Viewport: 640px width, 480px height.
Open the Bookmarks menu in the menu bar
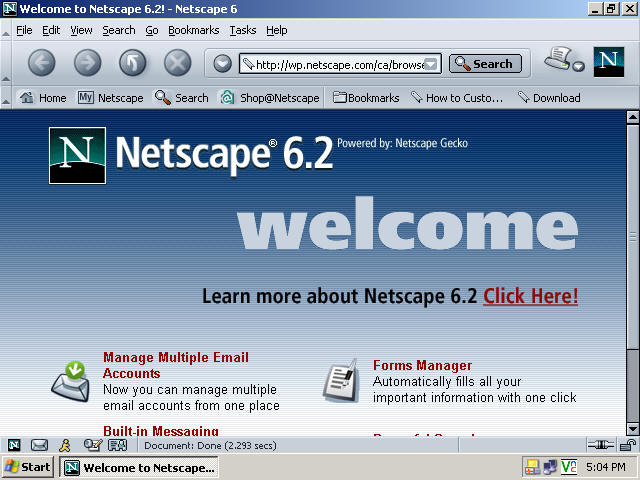[x=193, y=30]
